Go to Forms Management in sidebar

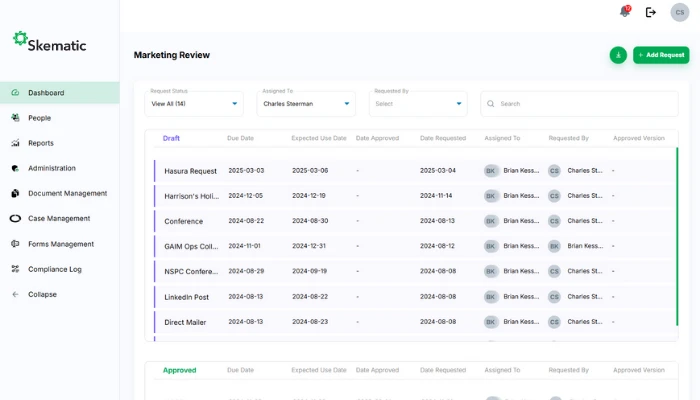60,244
